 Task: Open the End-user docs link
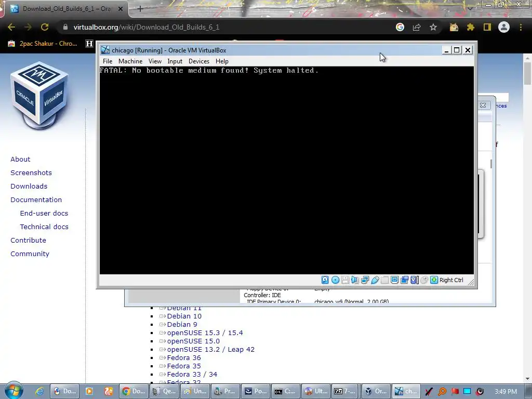coord(44,214)
